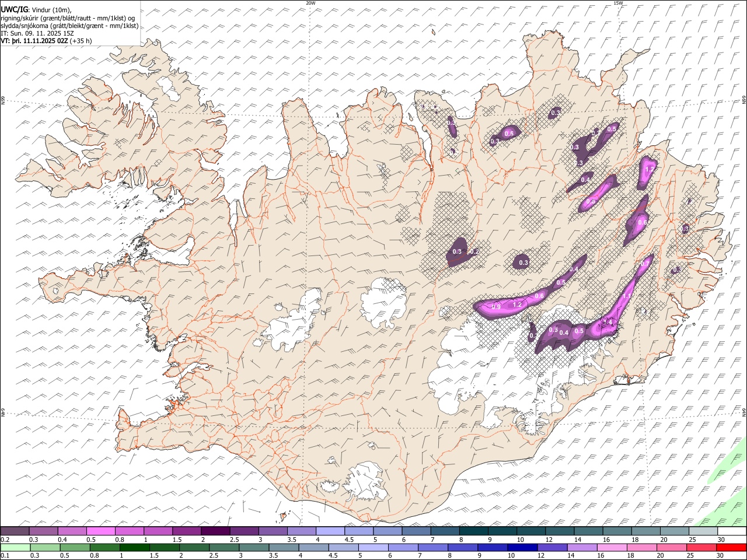Screen dimensions: 747x560
Task: Click the '12' value label in the lower legend
Action: [541, 555]
